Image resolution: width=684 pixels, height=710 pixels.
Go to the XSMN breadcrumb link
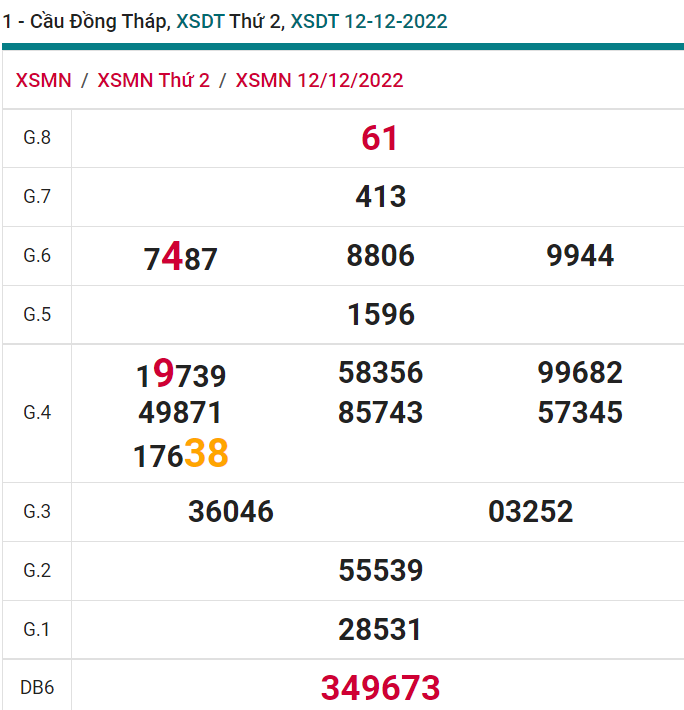pyautogui.click(x=43, y=80)
